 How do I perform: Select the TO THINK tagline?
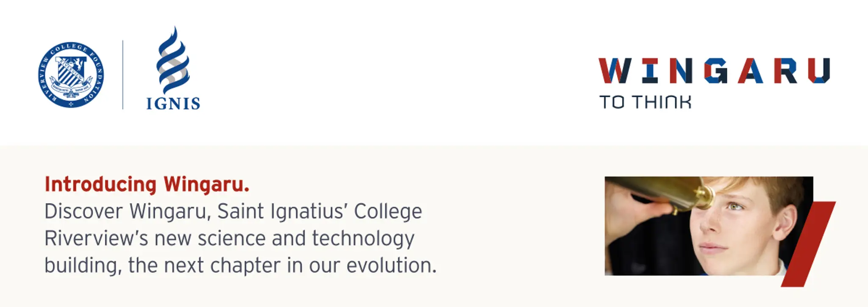click(x=645, y=102)
